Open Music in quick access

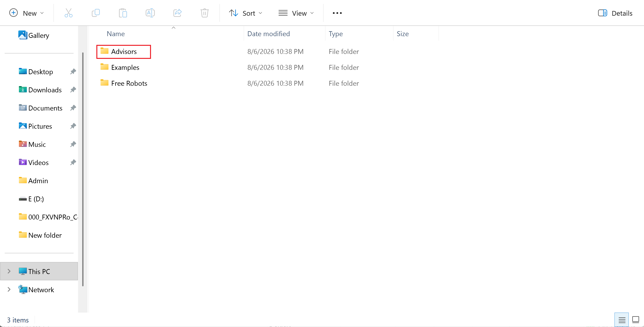[32, 144]
